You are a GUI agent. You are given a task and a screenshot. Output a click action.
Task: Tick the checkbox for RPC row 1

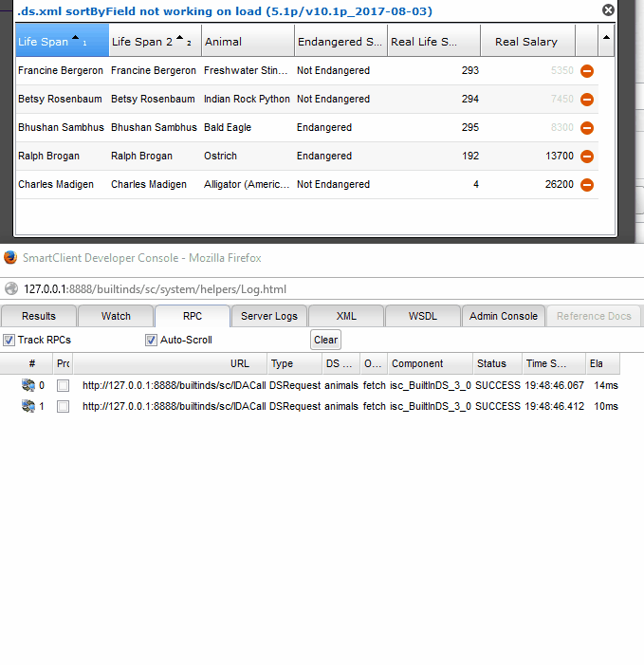63,407
